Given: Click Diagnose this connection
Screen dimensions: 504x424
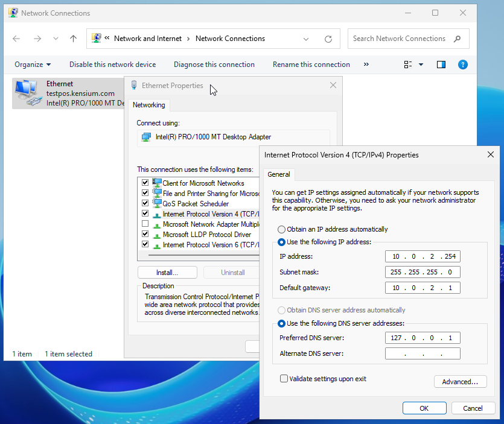Looking at the screenshot, I should pyautogui.click(x=214, y=65).
